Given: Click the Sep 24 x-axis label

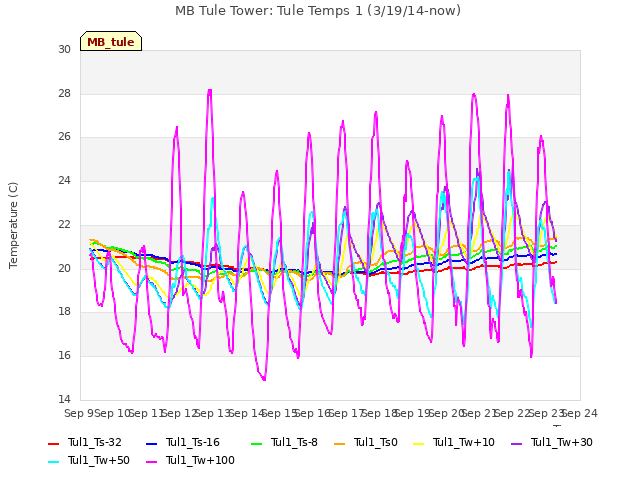Looking at the screenshot, I should click(x=580, y=413).
